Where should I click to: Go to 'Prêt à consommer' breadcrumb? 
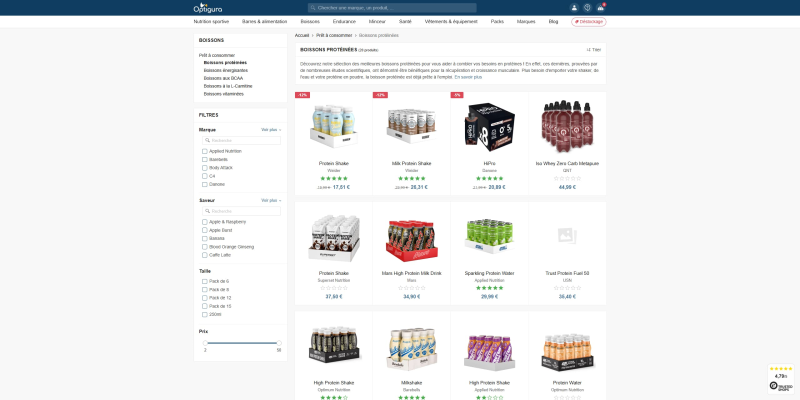(334, 36)
